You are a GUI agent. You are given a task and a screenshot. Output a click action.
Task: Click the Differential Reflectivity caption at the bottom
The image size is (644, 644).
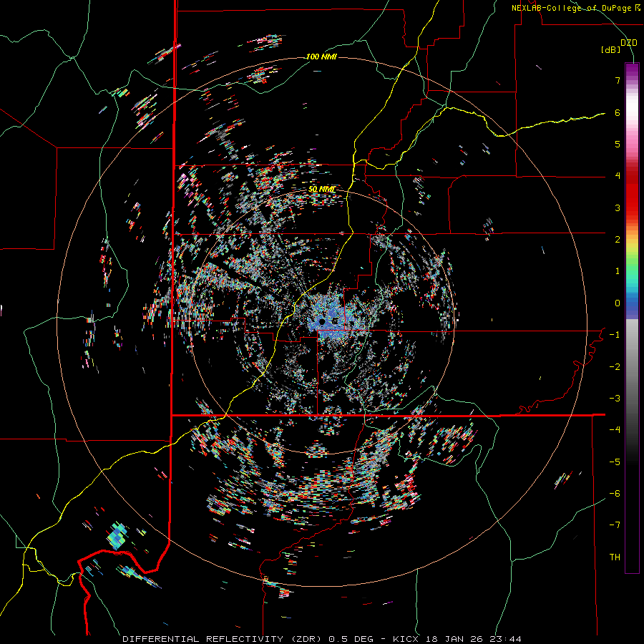[322, 639]
